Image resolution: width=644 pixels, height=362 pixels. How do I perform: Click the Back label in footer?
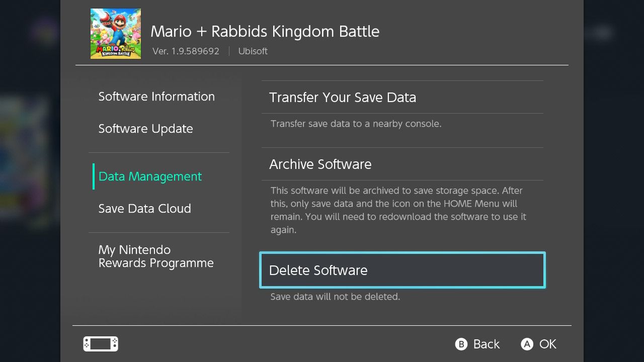point(486,344)
